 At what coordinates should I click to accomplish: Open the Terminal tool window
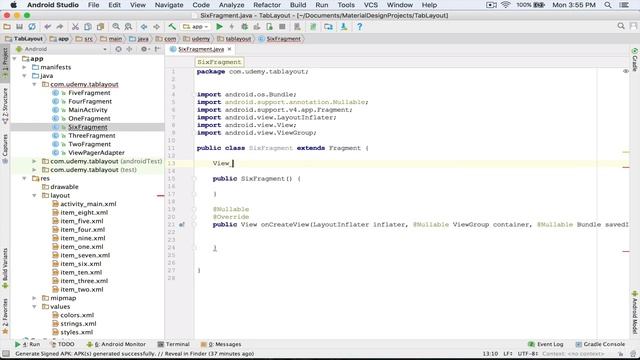[x=173, y=344]
